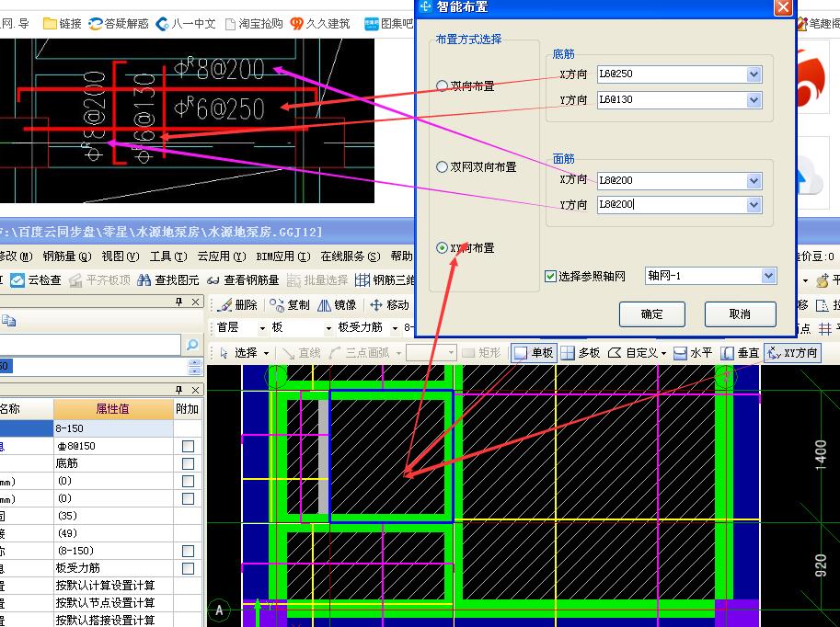Open 面筋 Y方向 dropdown
Screen dimensions: 840x627
754,204
